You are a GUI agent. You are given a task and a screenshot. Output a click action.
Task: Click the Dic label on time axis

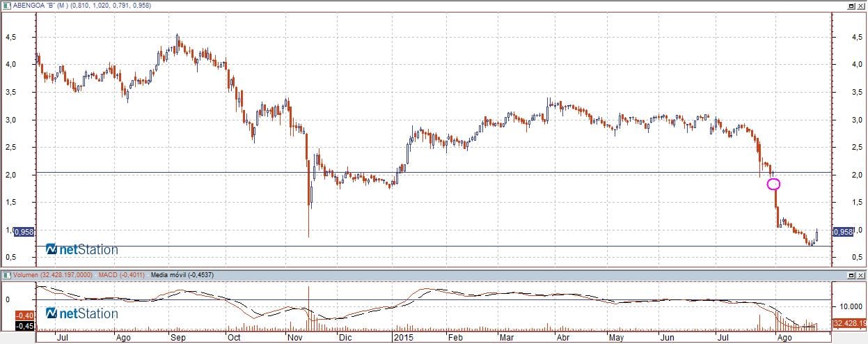click(x=345, y=338)
